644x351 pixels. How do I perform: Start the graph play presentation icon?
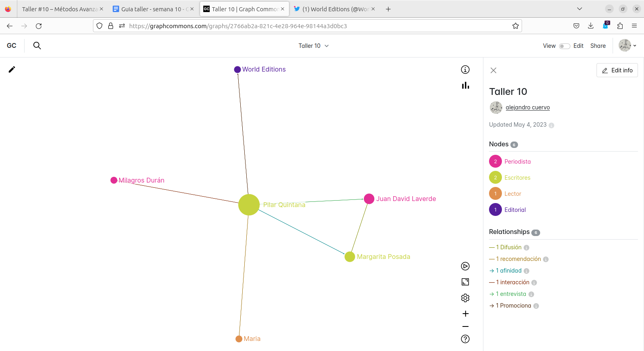pos(465,266)
